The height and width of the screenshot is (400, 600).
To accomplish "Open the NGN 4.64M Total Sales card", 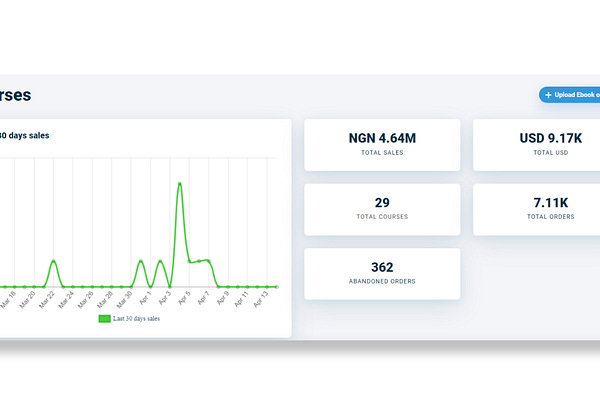I will 382,145.
